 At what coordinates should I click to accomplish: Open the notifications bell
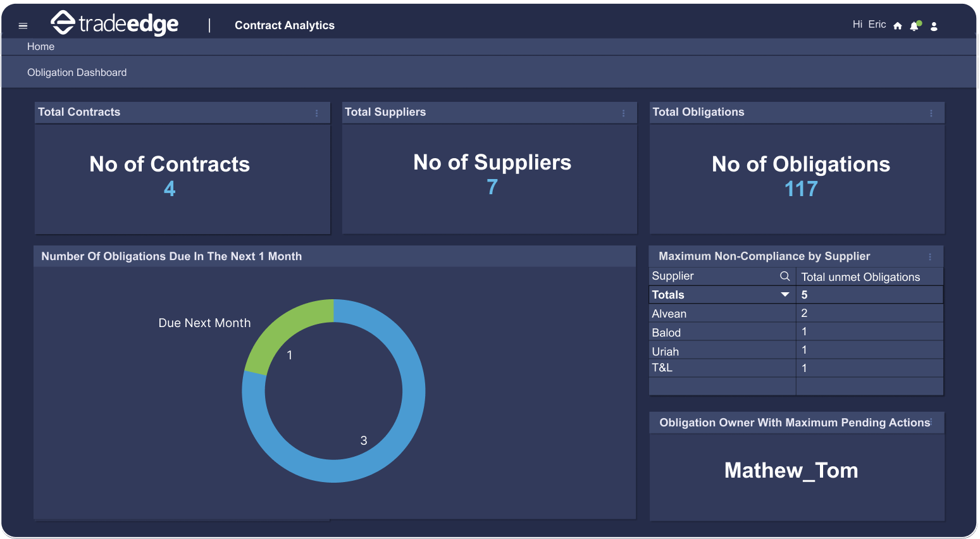[x=914, y=26]
